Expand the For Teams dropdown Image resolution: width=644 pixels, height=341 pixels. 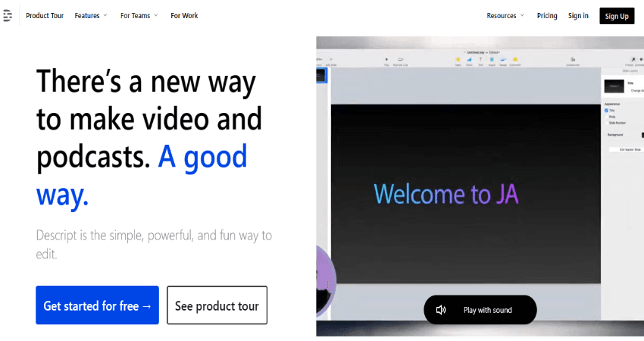point(139,16)
